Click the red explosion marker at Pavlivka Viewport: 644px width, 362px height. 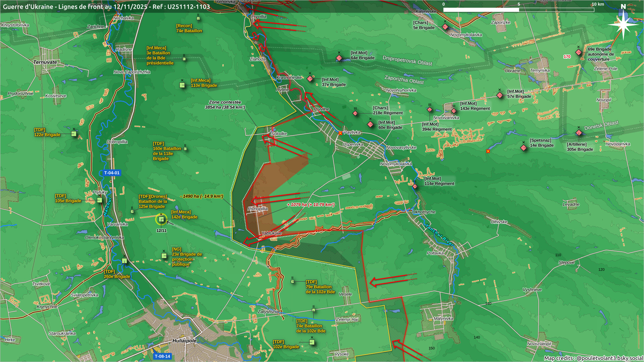[x=340, y=133]
